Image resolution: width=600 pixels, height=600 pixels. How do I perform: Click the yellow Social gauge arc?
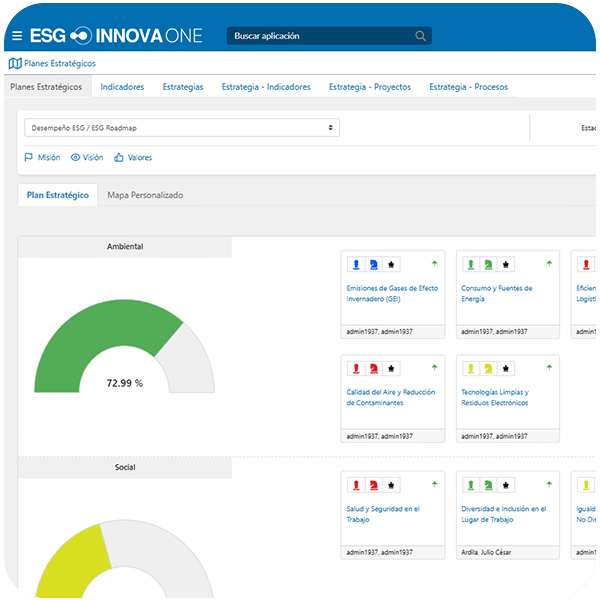click(x=73, y=562)
